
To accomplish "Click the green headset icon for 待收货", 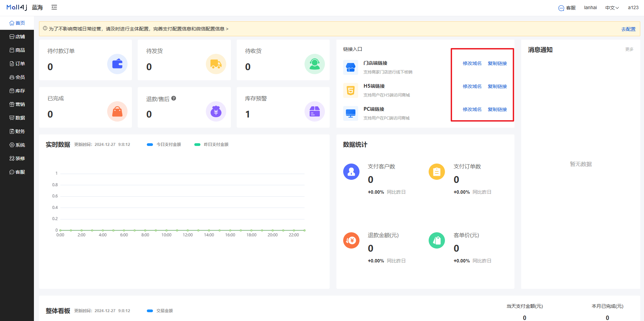I will (x=315, y=64).
